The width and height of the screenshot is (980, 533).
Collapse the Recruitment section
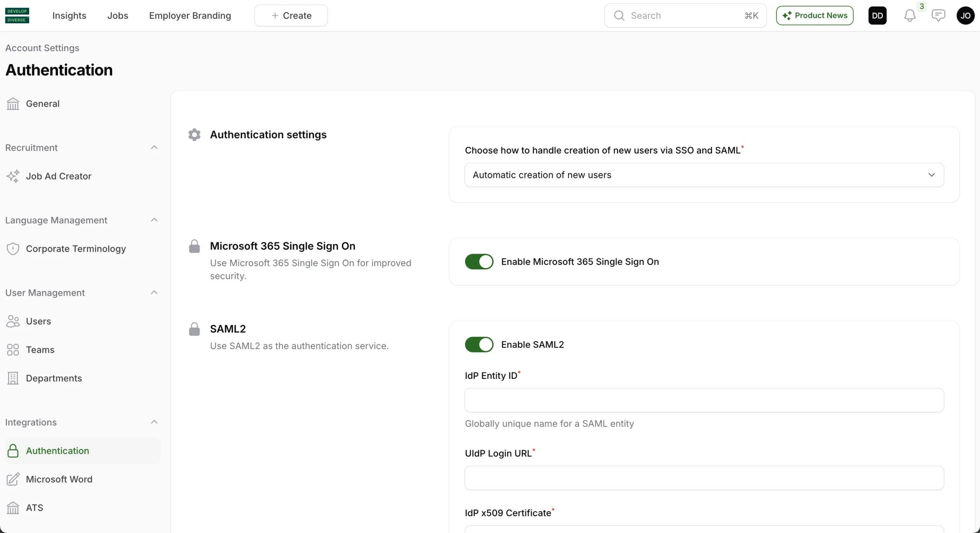pos(154,148)
